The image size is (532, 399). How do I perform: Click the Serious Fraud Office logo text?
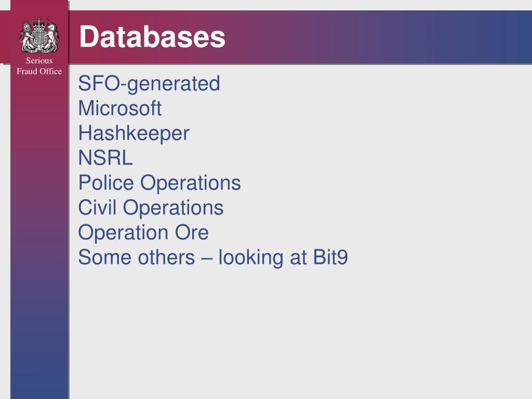pos(39,66)
